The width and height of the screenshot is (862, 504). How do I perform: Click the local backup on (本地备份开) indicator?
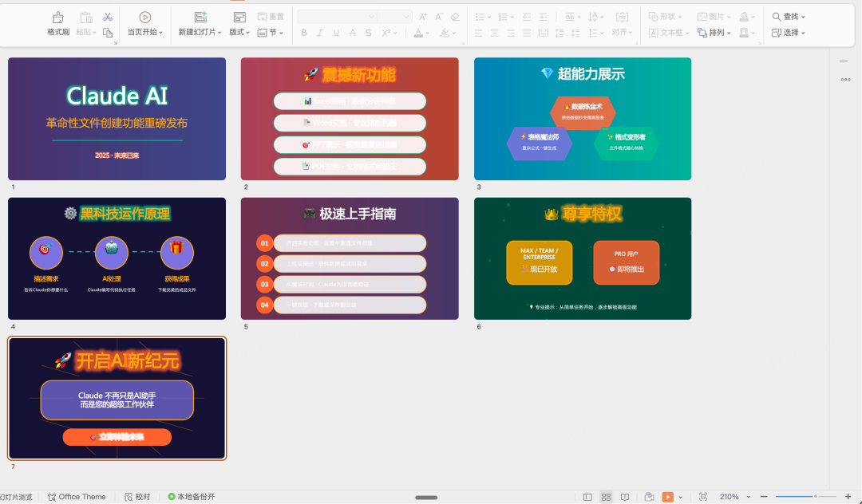(192, 497)
